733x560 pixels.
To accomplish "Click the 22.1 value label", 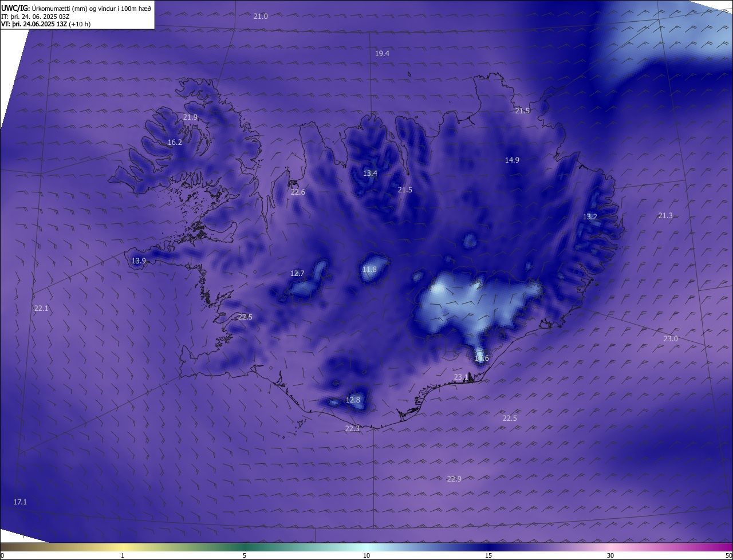I will pyautogui.click(x=41, y=308).
